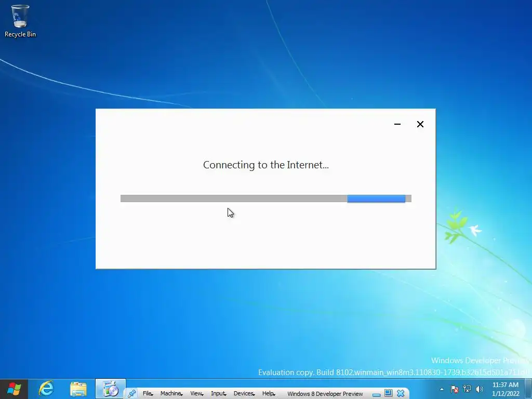Open Windows Explorer from the taskbar
Image resolution: width=532 pixels, height=399 pixels.
(x=78, y=389)
